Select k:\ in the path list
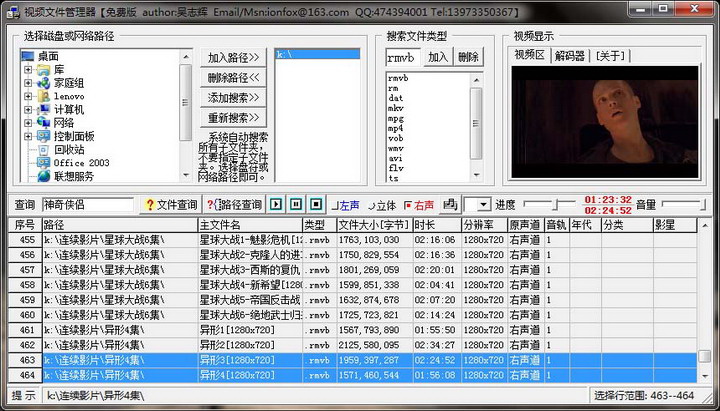 tap(317, 54)
